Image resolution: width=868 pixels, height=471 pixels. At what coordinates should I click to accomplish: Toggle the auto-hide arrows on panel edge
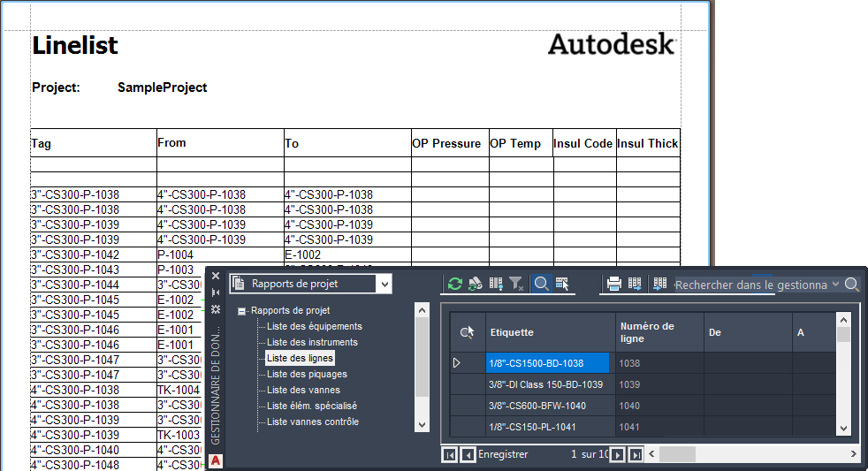[x=216, y=292]
